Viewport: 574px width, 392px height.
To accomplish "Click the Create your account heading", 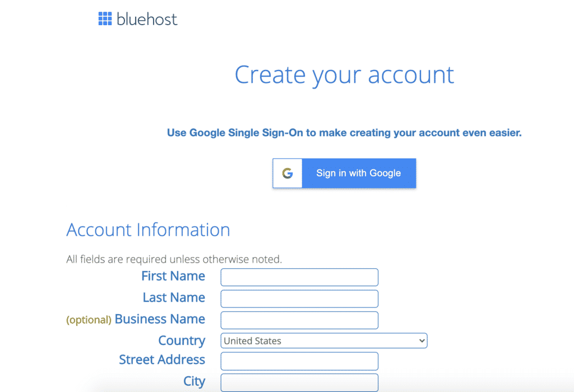I will click(x=344, y=76).
